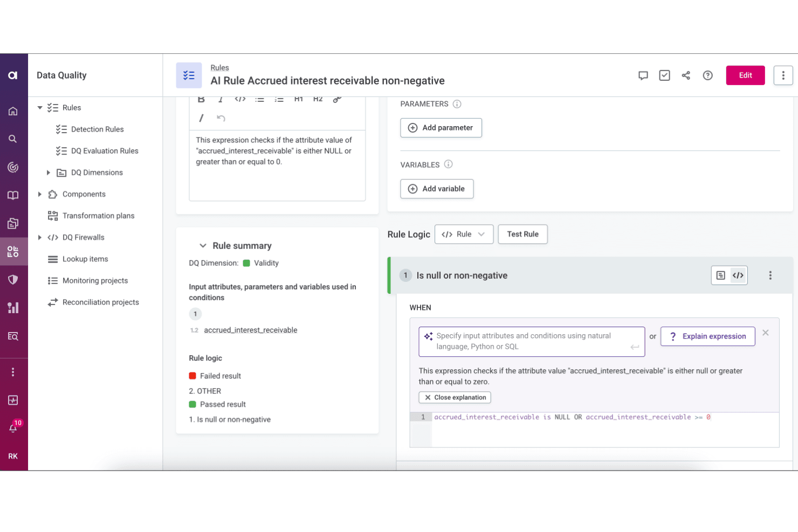Click the undo icon in the description editor
Screen dimensions: 798x532
(221, 118)
